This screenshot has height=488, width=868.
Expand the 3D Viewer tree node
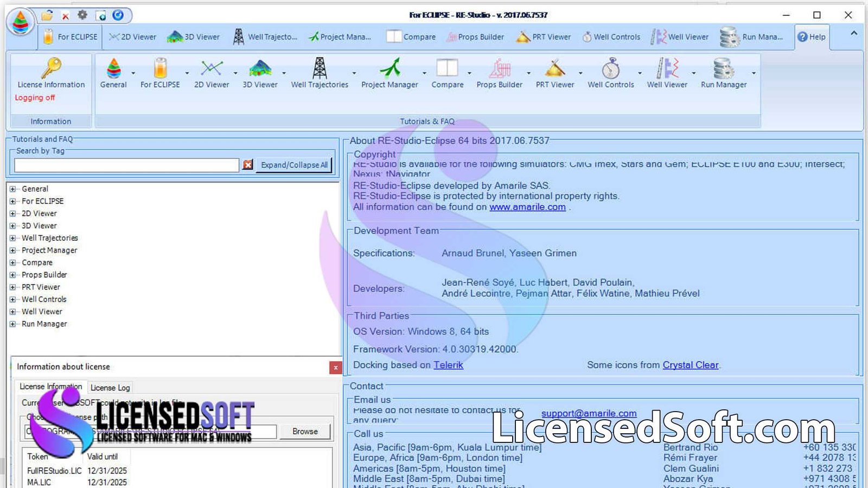point(12,226)
